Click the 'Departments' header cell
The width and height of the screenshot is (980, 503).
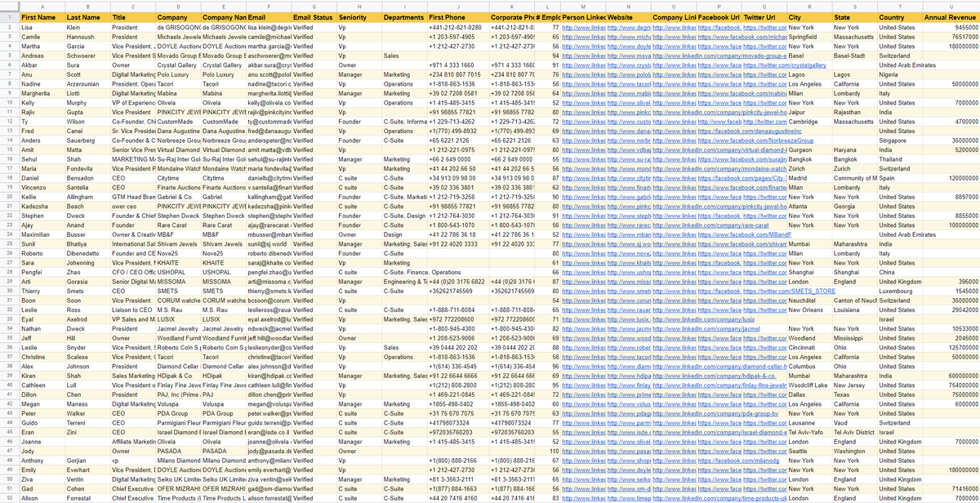tap(403, 17)
